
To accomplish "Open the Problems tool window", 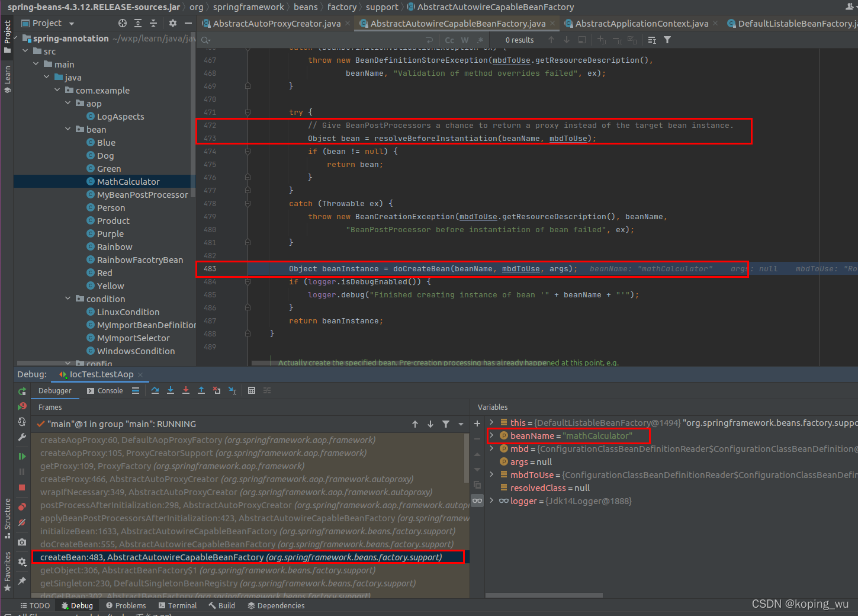I will 126,605.
